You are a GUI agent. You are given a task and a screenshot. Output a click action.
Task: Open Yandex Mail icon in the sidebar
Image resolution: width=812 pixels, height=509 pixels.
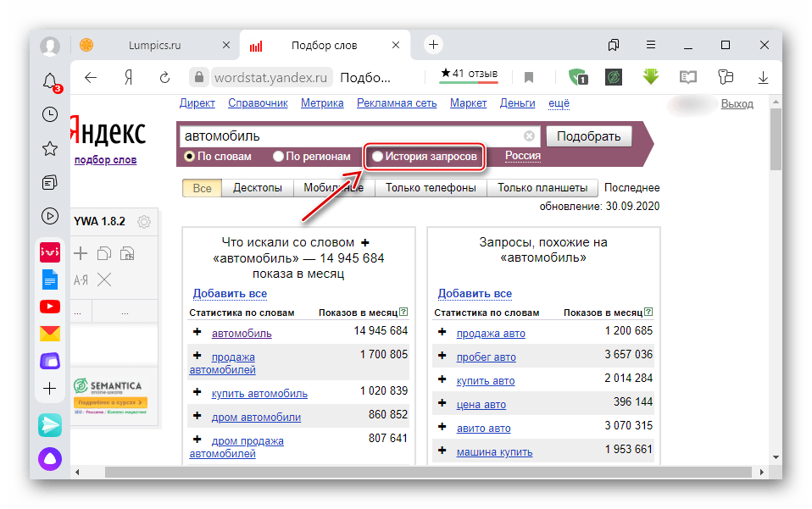coord(50,335)
